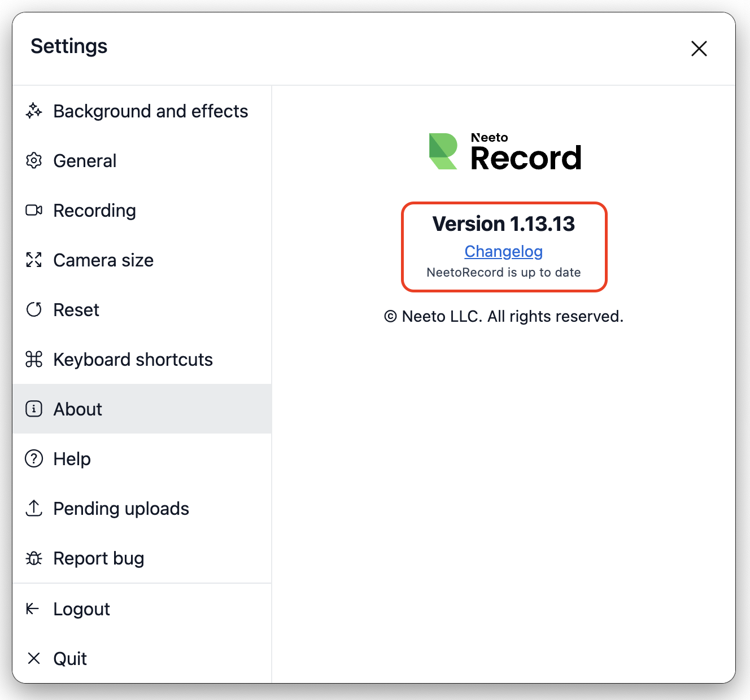The height and width of the screenshot is (700, 750).
Task: Click the Version 1.13.13 text
Action: 503,224
